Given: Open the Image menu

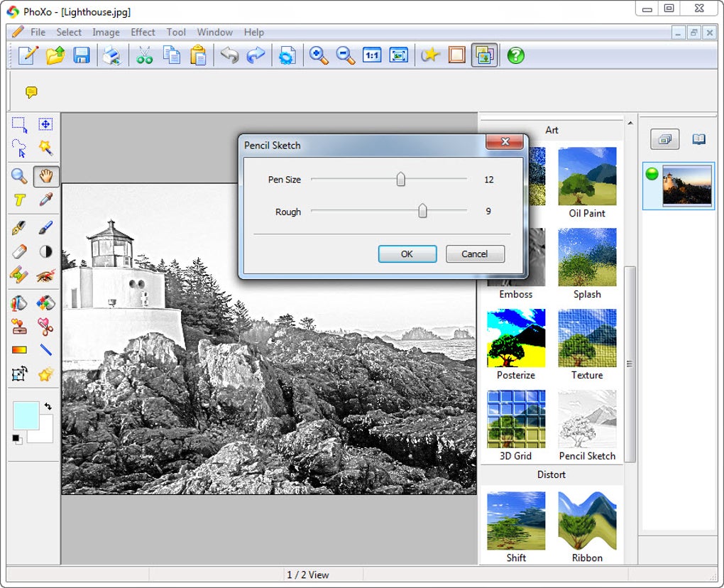Looking at the screenshot, I should tap(106, 32).
